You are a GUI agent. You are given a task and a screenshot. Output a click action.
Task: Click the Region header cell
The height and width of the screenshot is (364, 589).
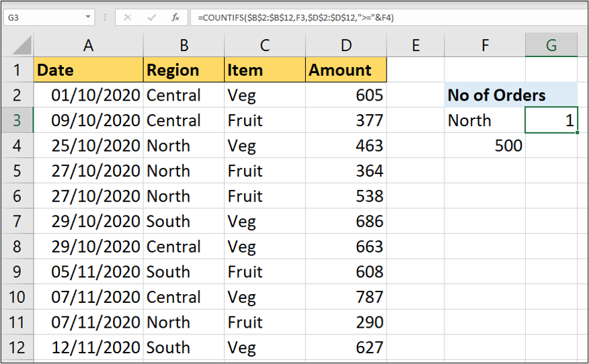click(184, 70)
